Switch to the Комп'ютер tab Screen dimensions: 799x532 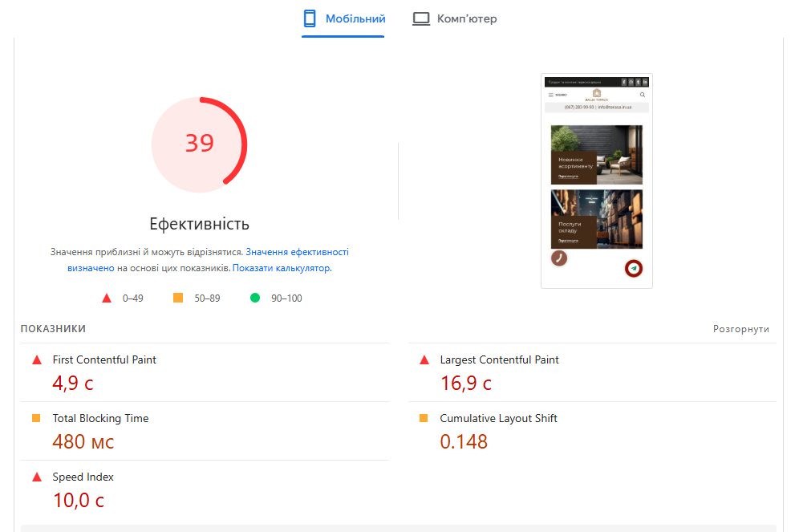pyautogui.click(x=455, y=18)
